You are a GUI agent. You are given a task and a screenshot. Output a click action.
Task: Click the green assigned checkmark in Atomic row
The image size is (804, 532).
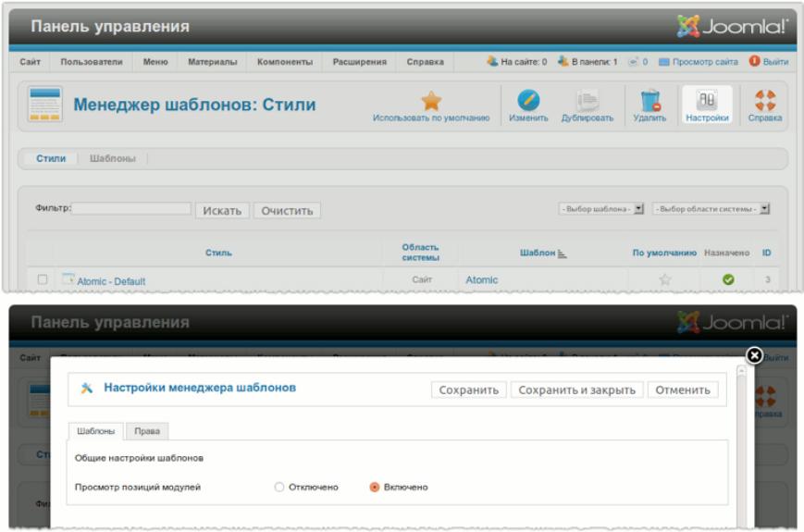tap(727, 279)
